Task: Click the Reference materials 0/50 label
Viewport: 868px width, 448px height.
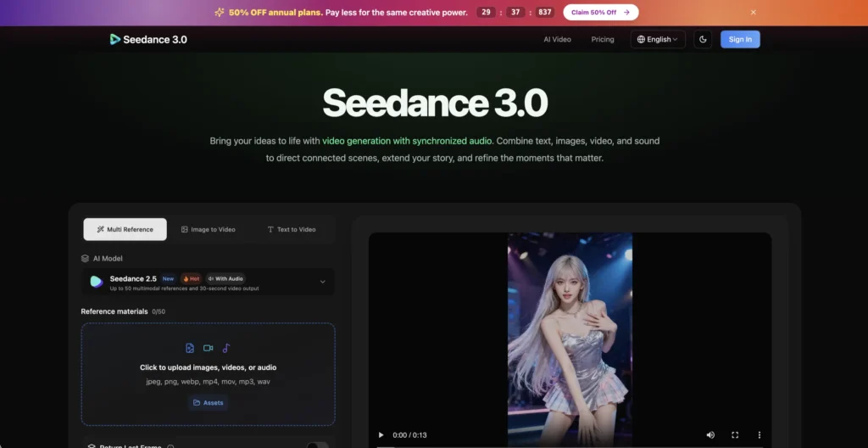Action: pos(123,311)
